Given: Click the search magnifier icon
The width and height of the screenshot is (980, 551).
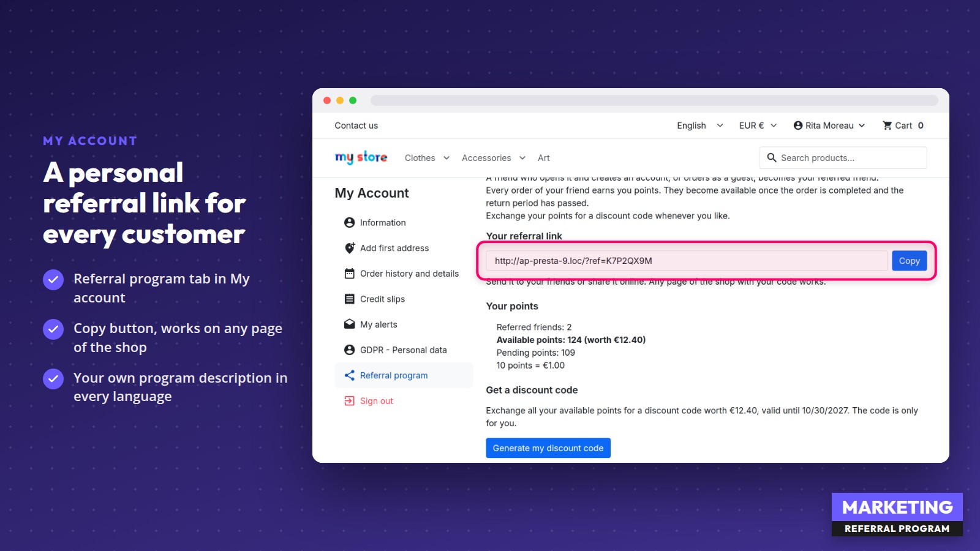Looking at the screenshot, I should coord(772,157).
